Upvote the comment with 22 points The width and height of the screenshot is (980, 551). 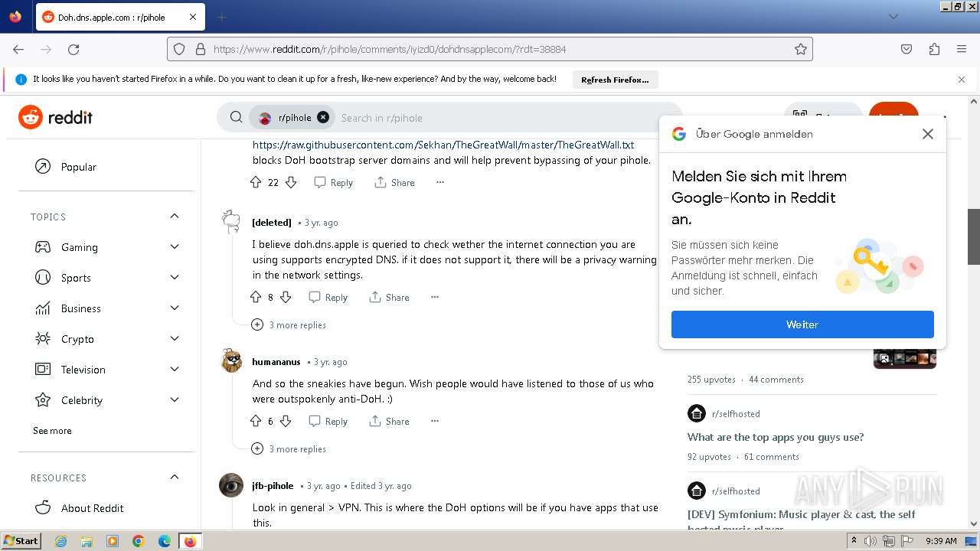click(256, 182)
